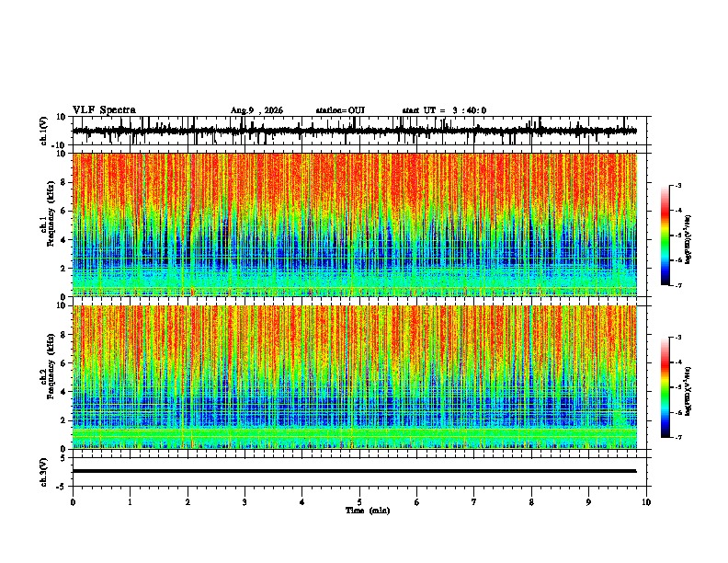Viewport: 728px width, 563px height.
Task: Click the time-axis tick label "8"
Action: click(531, 502)
